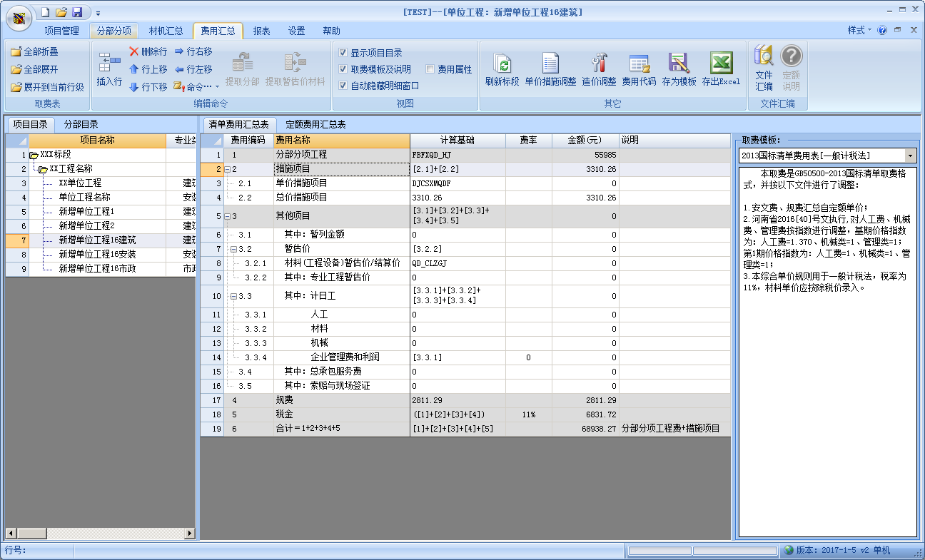The image size is (925, 560).
Task: Save as template with 存为模板
Action: pos(679,70)
